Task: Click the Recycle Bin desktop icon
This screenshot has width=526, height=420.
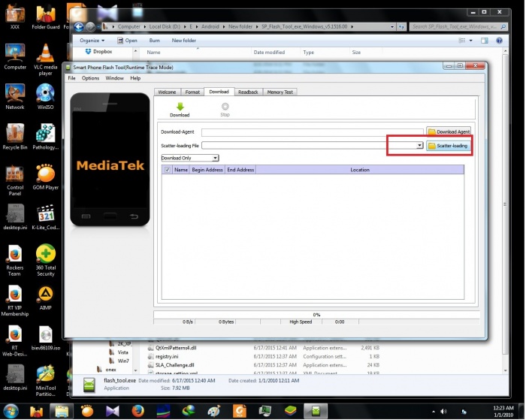Action: pos(15,137)
